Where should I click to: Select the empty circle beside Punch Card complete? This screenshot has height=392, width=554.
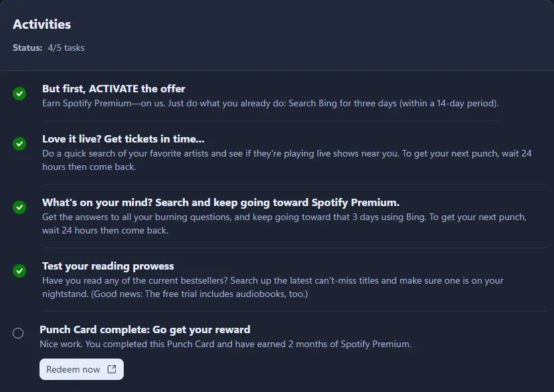tap(18, 333)
